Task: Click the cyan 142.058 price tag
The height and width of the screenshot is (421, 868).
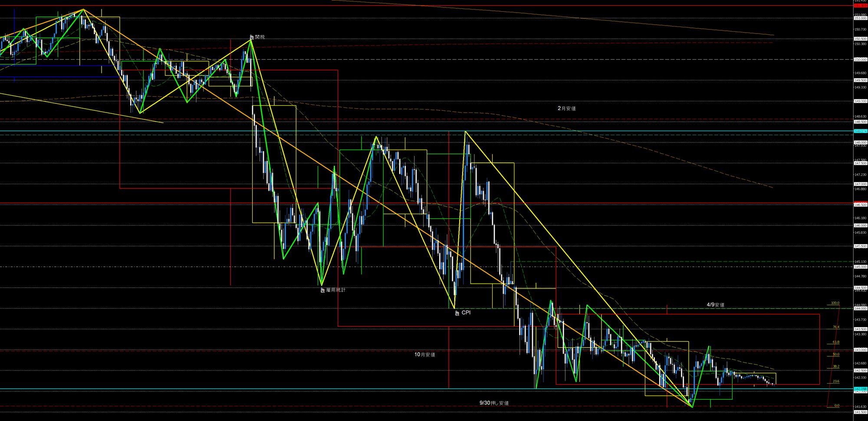Action: pos(860,389)
